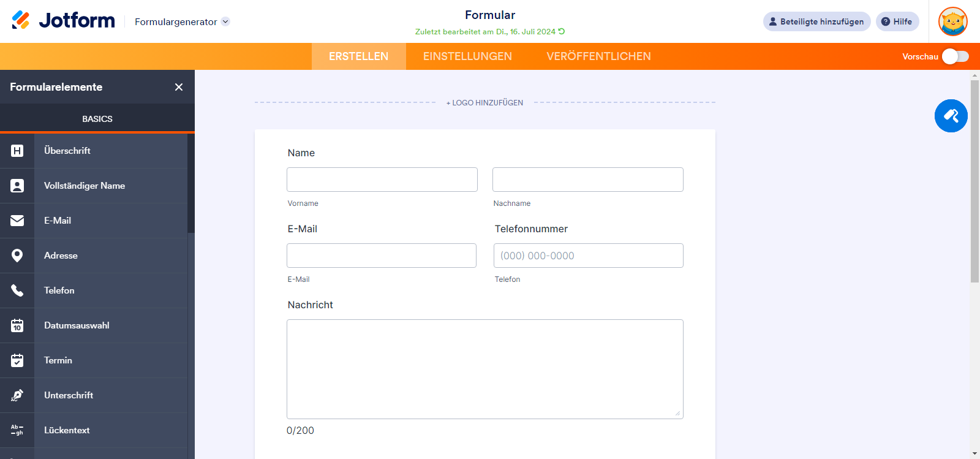The width and height of the screenshot is (980, 459).
Task: Click the revision restore icon beside edit date
Action: 561,31
